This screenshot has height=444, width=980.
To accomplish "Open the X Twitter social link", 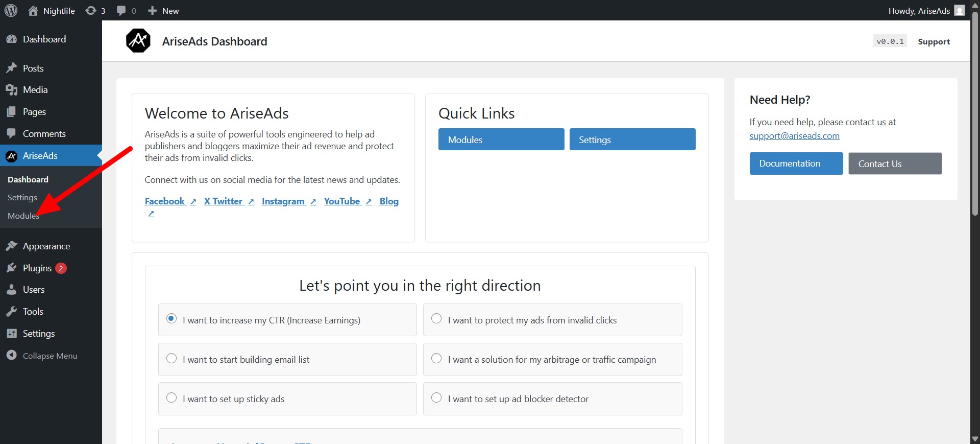I will 223,201.
